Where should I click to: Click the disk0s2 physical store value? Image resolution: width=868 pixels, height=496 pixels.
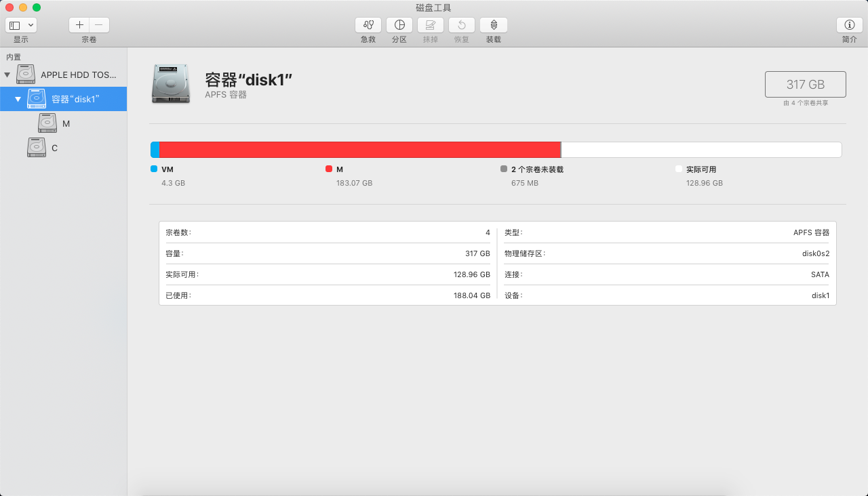coord(816,253)
